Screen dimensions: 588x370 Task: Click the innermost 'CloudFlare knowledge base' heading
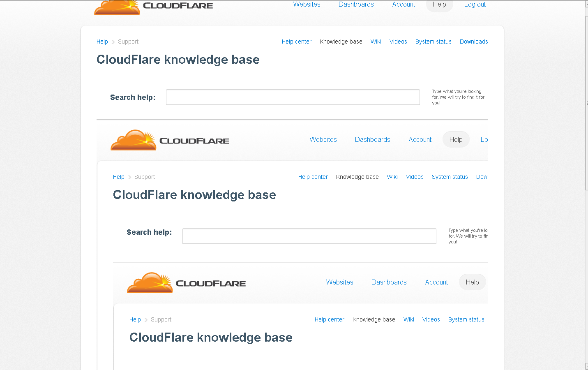click(x=211, y=338)
